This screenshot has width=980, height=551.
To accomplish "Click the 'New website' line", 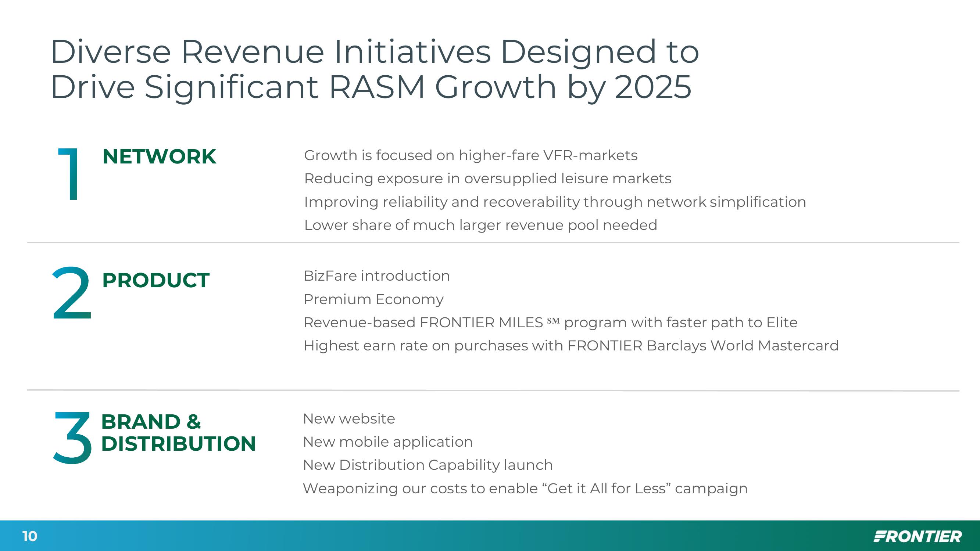I will click(x=349, y=419).
